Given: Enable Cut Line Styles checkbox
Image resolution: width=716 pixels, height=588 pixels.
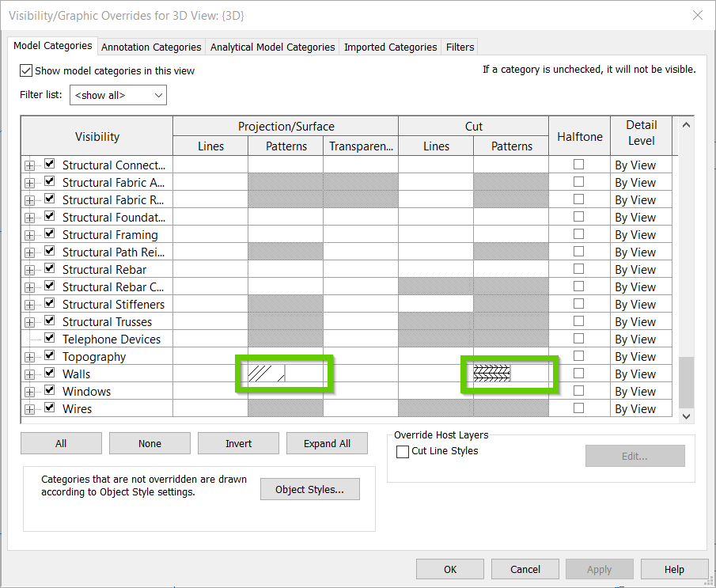Looking at the screenshot, I should click(x=402, y=451).
